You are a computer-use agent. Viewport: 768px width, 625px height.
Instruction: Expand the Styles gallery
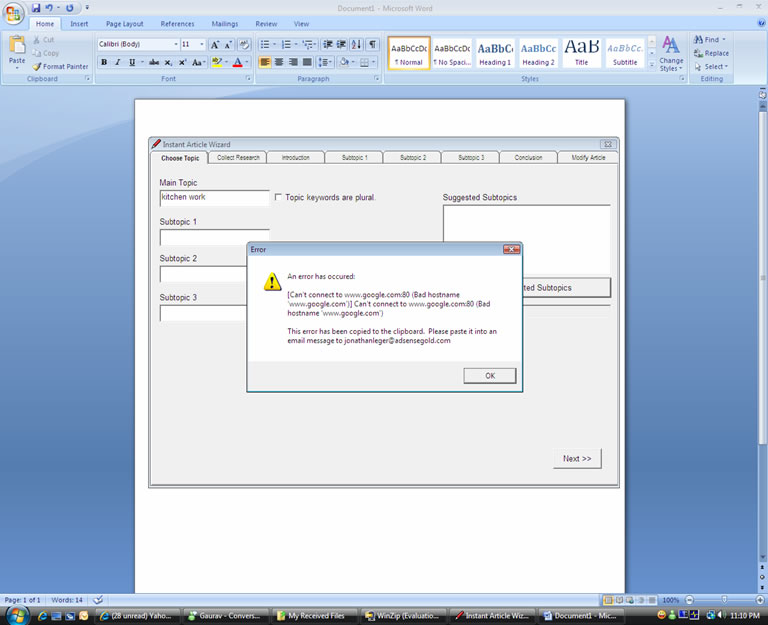[651, 64]
